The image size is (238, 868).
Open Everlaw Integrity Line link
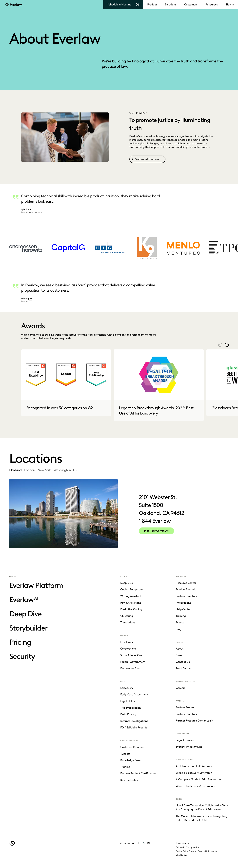click(189, 747)
